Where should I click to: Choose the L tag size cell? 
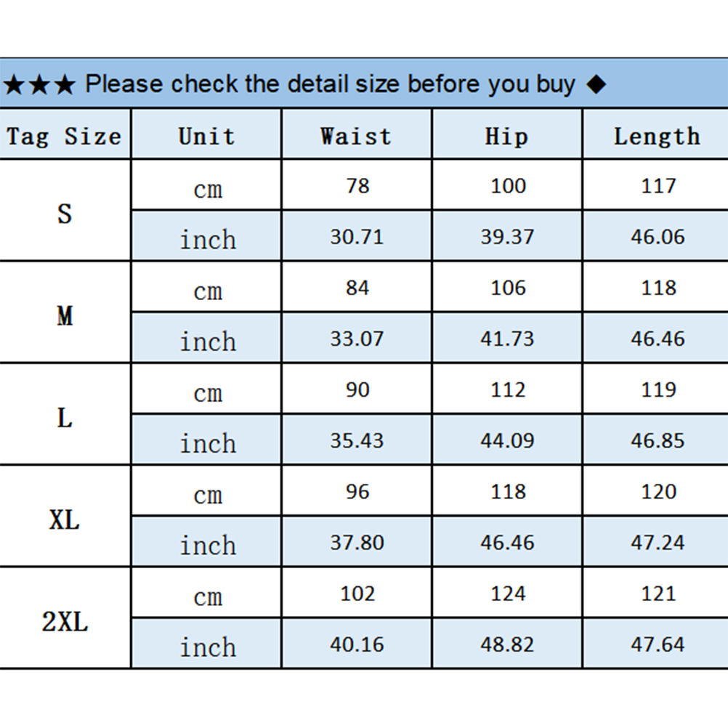(65, 418)
